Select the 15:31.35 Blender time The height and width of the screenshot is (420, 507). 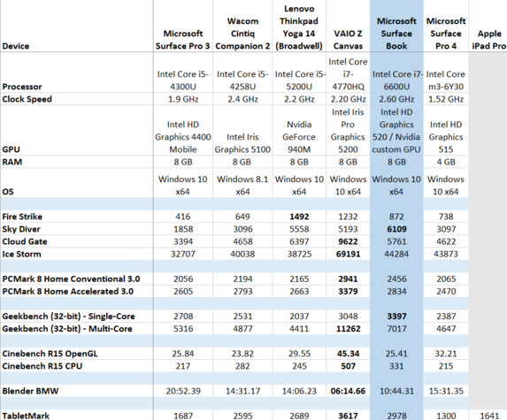pos(446,391)
